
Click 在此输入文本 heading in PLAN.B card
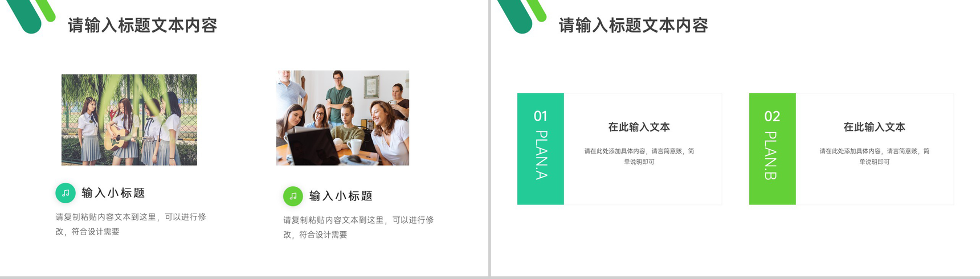pyautogui.click(x=874, y=127)
